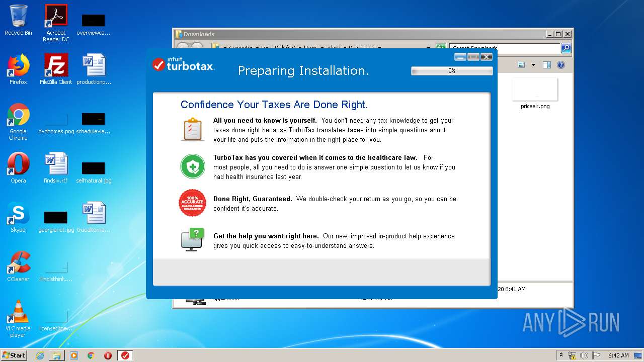This screenshot has width=644, height=362.
Task: Select the Google Chrome desktop shortcut
Action: pos(18,122)
